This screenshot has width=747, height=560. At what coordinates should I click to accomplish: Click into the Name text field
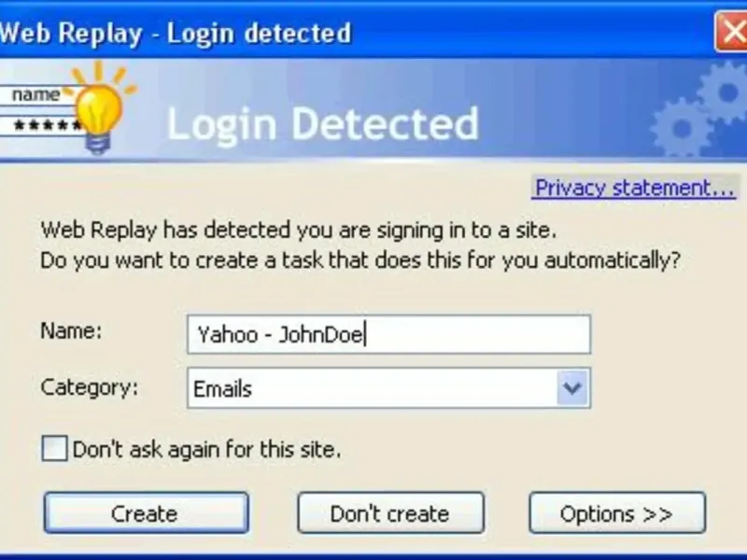(x=388, y=334)
